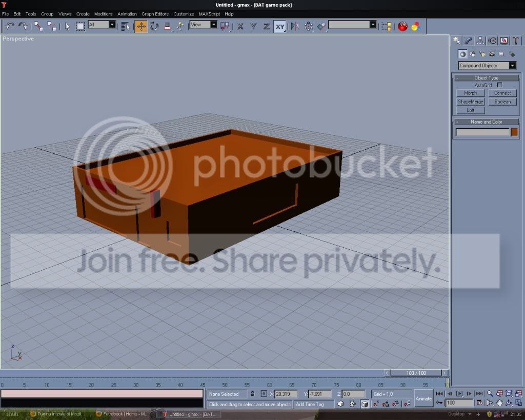
Task: Play the animation
Action: coord(459,393)
